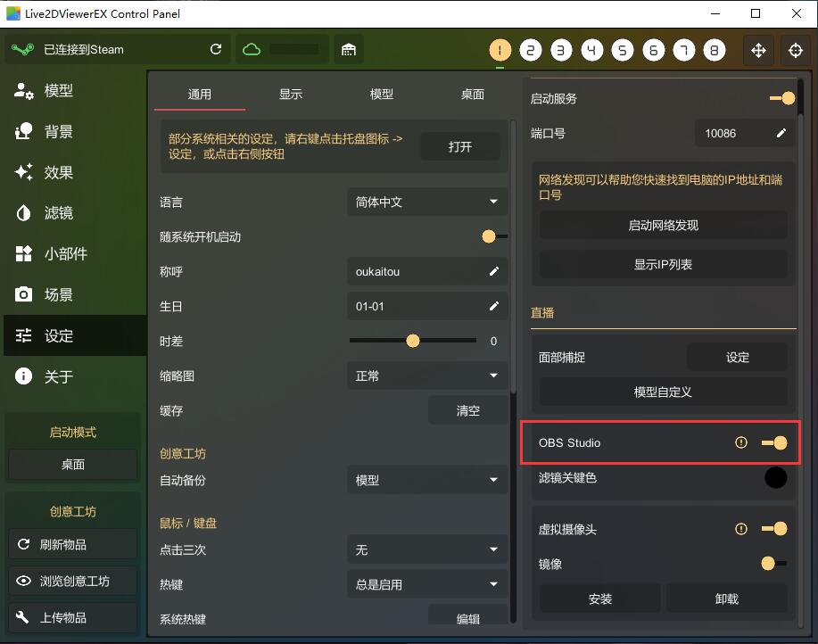Click the 启动网络发现 button
The image size is (818, 644).
[x=663, y=226]
